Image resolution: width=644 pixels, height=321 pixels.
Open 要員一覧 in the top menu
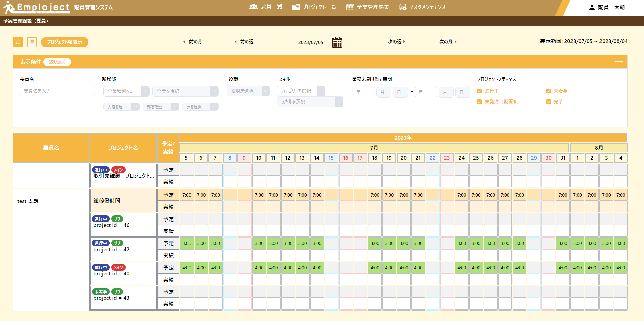pos(272,7)
